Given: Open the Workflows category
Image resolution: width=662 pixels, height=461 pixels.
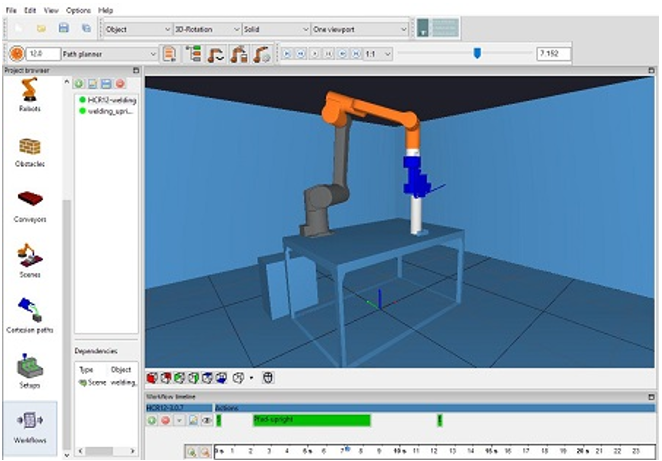Looking at the screenshot, I should (30, 424).
